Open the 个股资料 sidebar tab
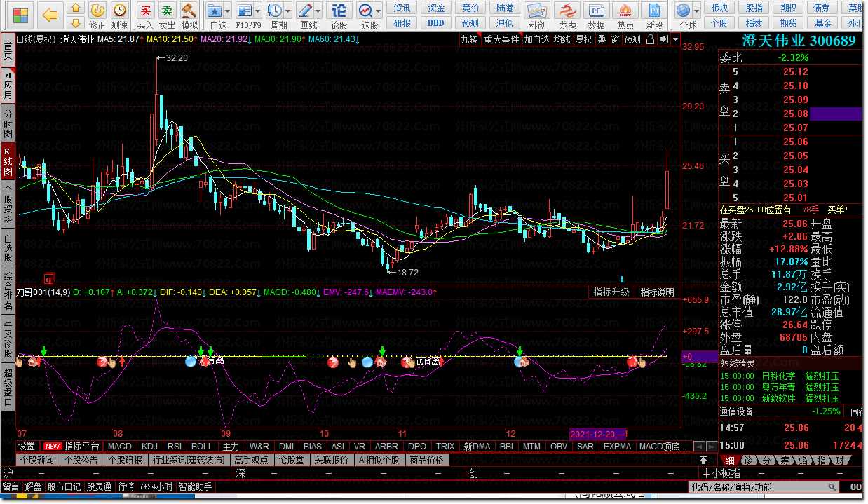The width and height of the screenshot is (868, 504). [8, 203]
